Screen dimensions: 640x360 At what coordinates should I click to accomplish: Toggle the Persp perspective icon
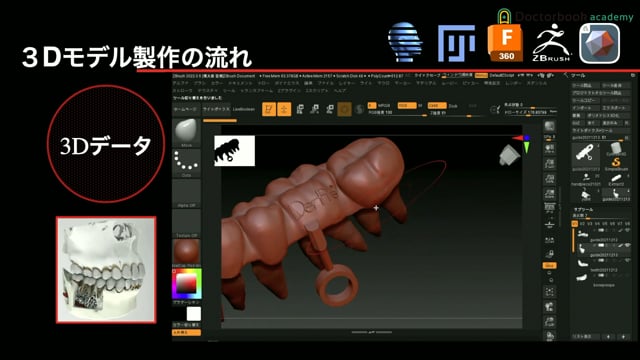pyautogui.click(x=549, y=208)
